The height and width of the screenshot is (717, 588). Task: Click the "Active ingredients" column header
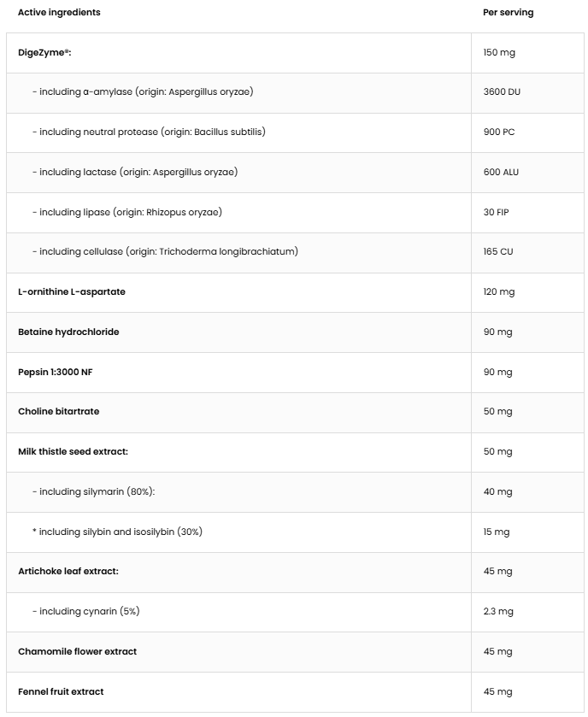(59, 13)
